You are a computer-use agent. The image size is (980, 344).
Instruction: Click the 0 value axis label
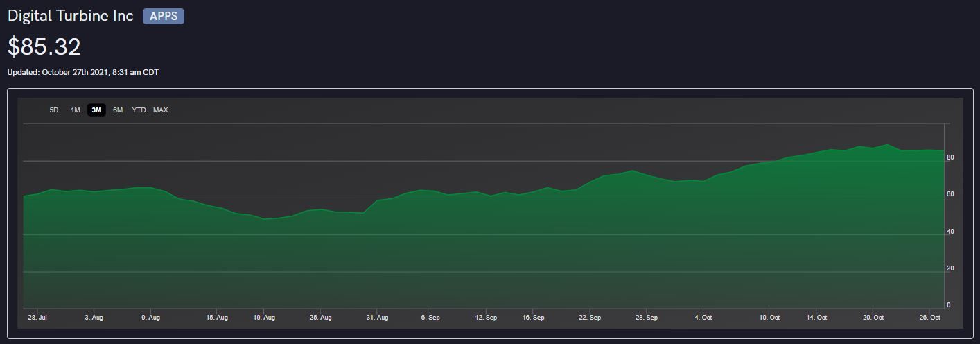(x=949, y=305)
